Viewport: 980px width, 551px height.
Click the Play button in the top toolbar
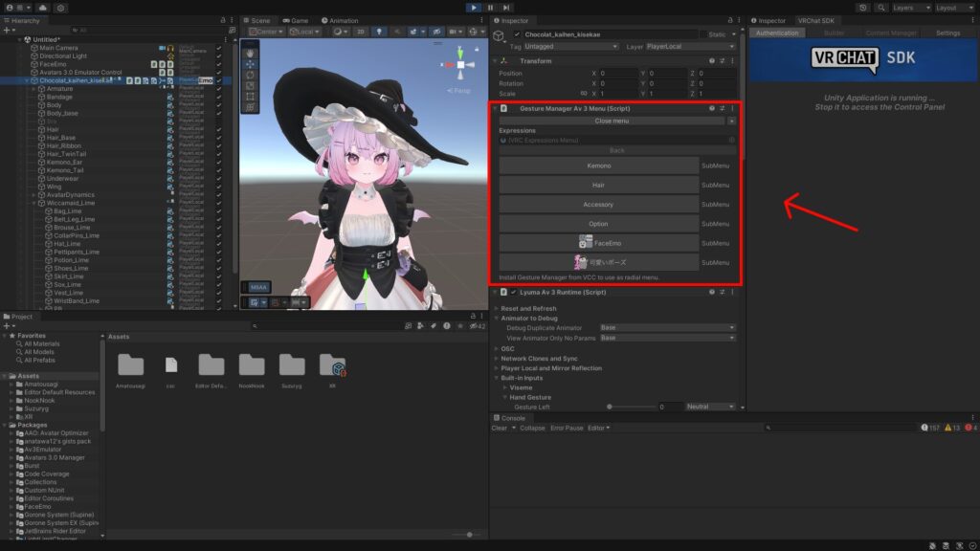tap(474, 7)
